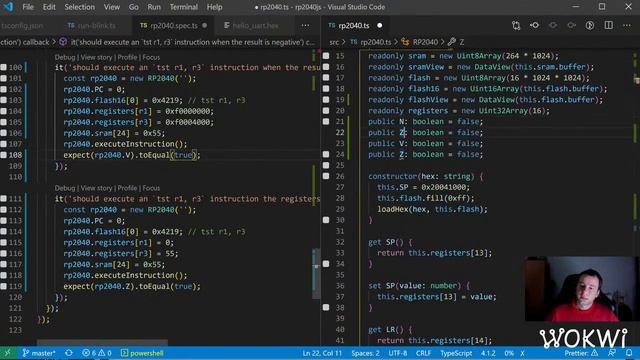The width and height of the screenshot is (640, 360).
Task: Click Debug code lens above line 111
Action: pyautogui.click(x=65, y=188)
